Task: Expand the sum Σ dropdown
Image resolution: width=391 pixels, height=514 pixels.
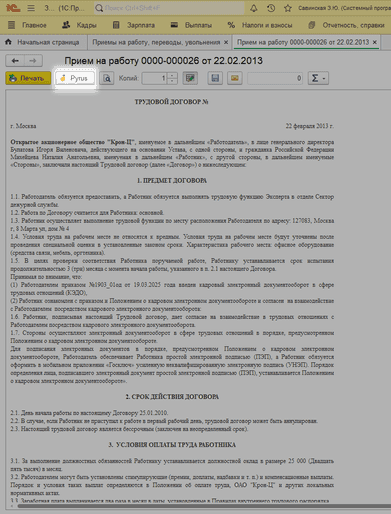Action: (318, 78)
